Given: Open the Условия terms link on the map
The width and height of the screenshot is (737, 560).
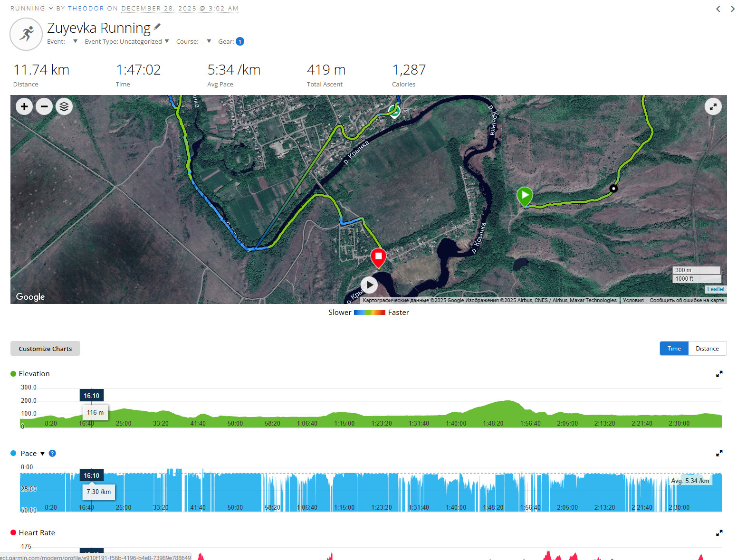Looking at the screenshot, I should coord(633,300).
